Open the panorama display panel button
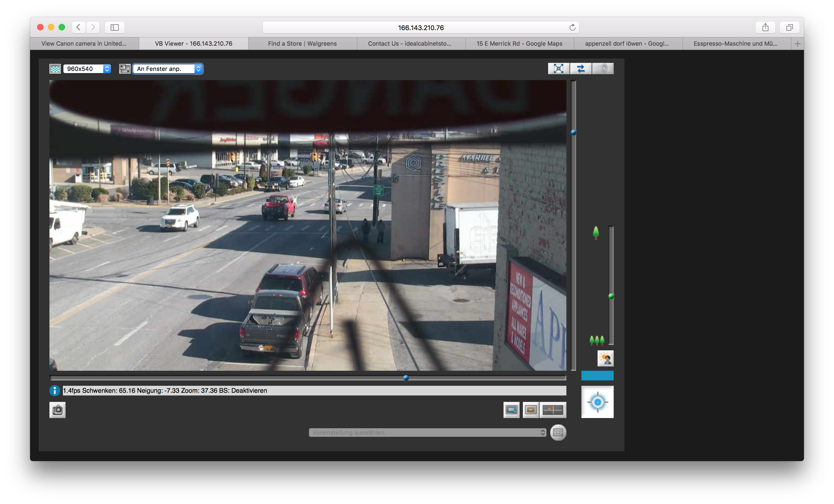 (x=552, y=410)
